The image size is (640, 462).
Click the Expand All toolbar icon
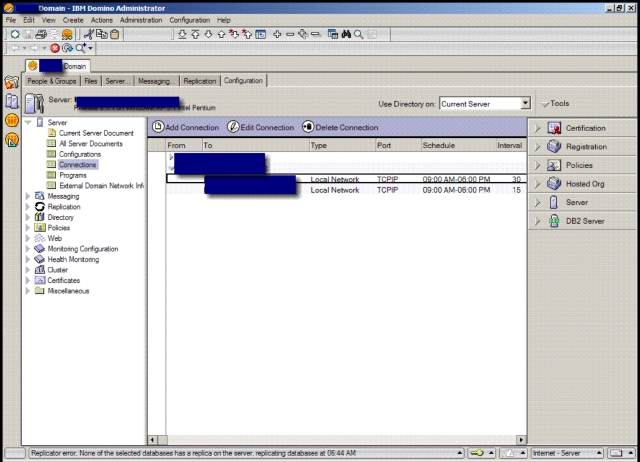point(303,34)
